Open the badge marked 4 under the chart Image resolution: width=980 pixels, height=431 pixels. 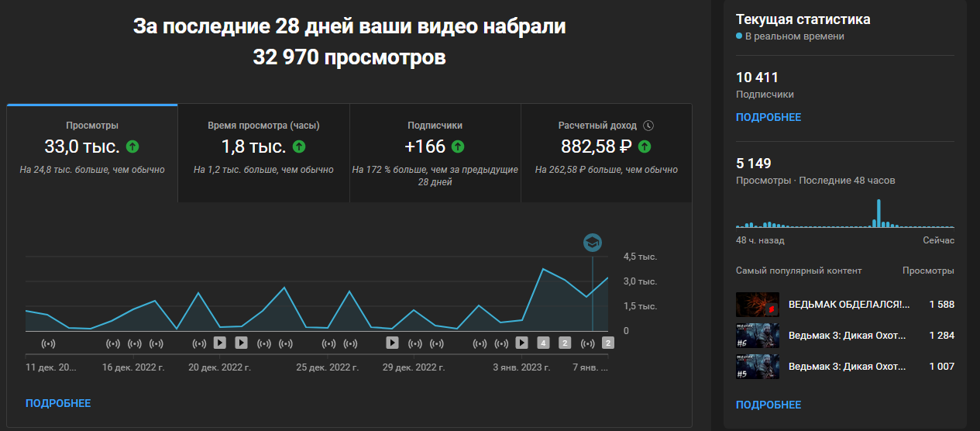pyautogui.click(x=543, y=343)
